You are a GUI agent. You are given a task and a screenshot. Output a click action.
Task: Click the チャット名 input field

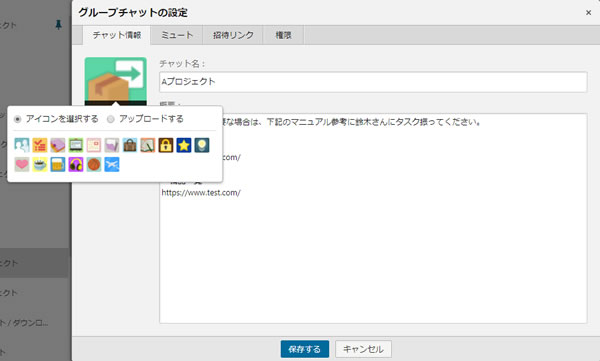pyautogui.click(x=373, y=82)
